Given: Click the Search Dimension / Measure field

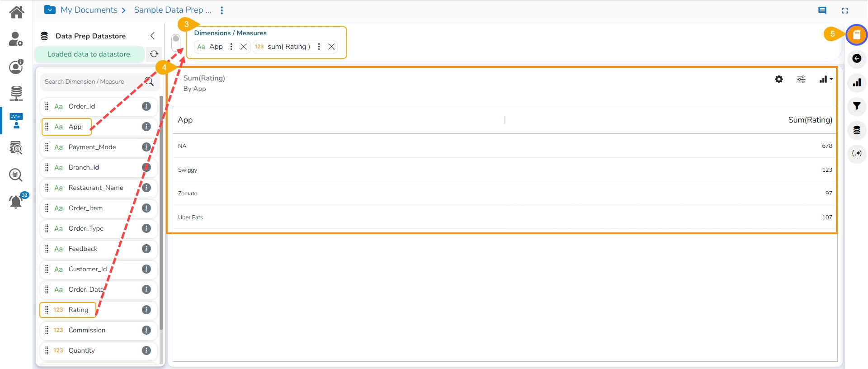Looking at the screenshot, I should click(93, 81).
